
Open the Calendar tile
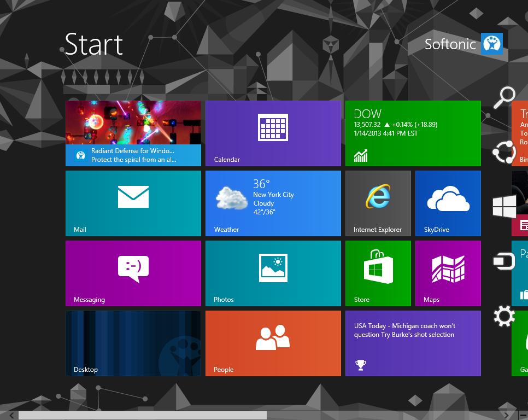click(x=273, y=133)
